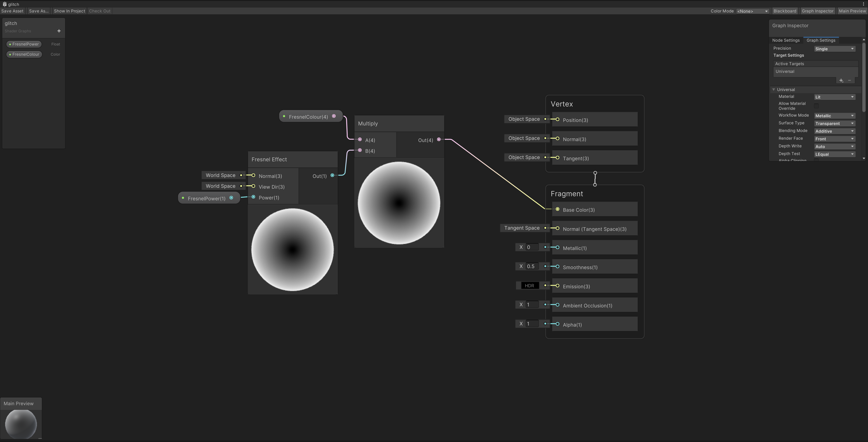Click the Out(1) output port on Fresnel Effect
Image resolution: width=868 pixels, height=442 pixels.
tap(332, 175)
